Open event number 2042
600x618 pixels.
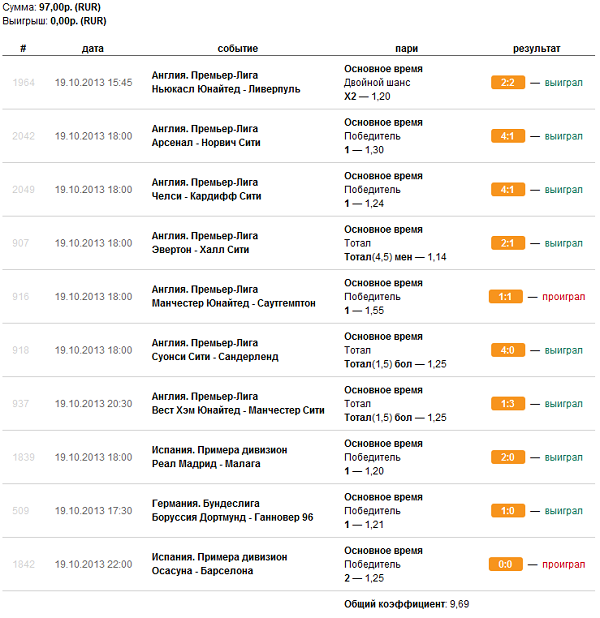tap(23, 136)
